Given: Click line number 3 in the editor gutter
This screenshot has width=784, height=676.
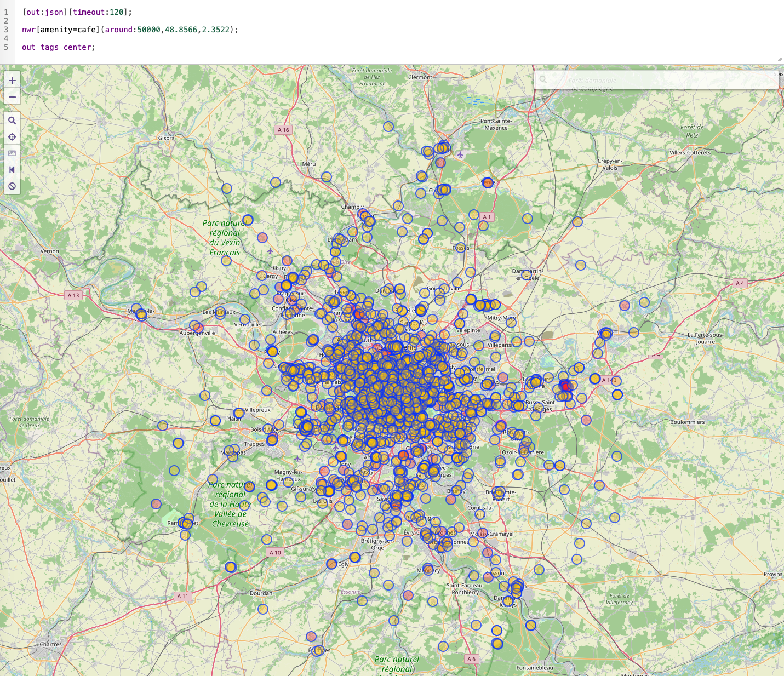Looking at the screenshot, I should click(x=6, y=30).
